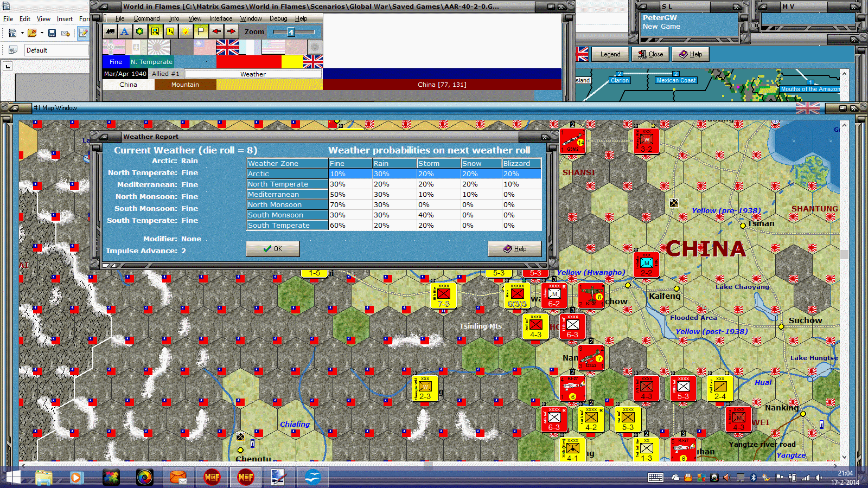This screenshot has height=488, width=868.
Task: Open the Edit menu in the word processor
Action: point(25,19)
